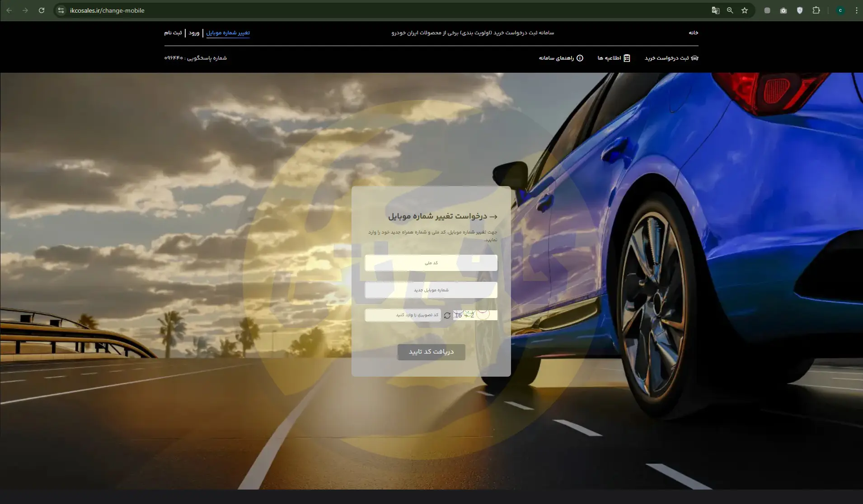Viewport: 863px width, 504px height.
Task: Click the zoom magnifier icon in address bar
Action: (730, 10)
